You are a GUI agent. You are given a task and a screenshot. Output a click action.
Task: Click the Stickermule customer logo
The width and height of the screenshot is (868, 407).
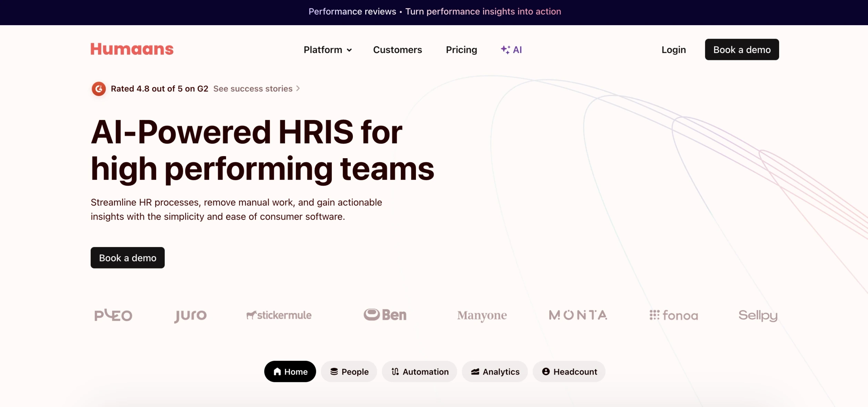(x=279, y=315)
